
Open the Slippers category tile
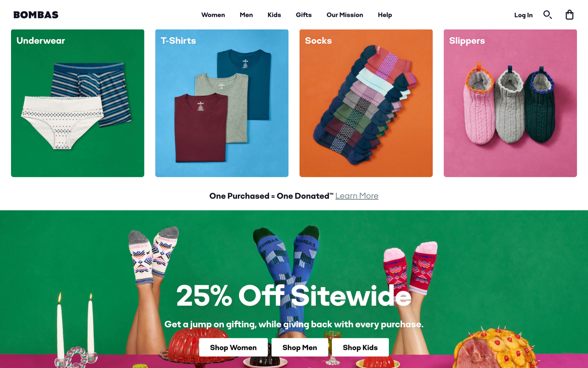pyautogui.click(x=510, y=103)
